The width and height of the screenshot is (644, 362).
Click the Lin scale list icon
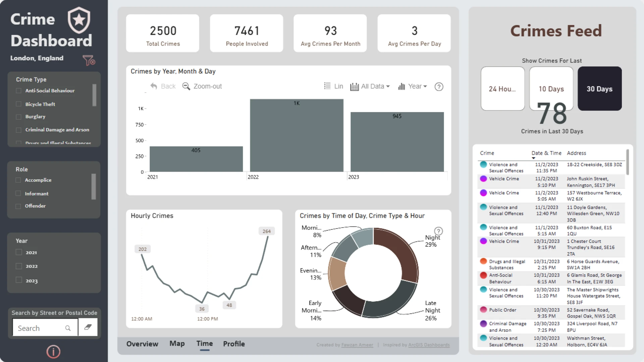(x=327, y=86)
